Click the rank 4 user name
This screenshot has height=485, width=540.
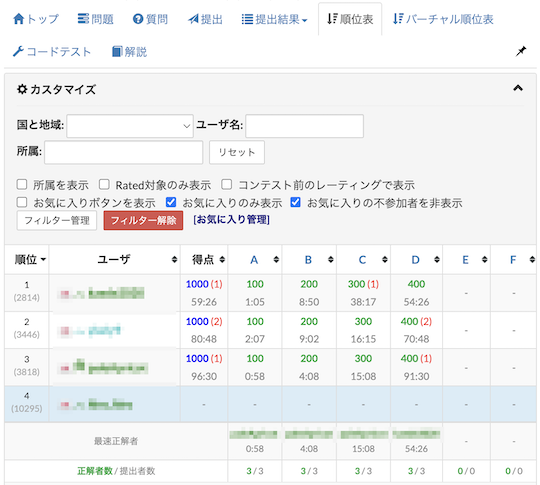[x=110, y=404]
